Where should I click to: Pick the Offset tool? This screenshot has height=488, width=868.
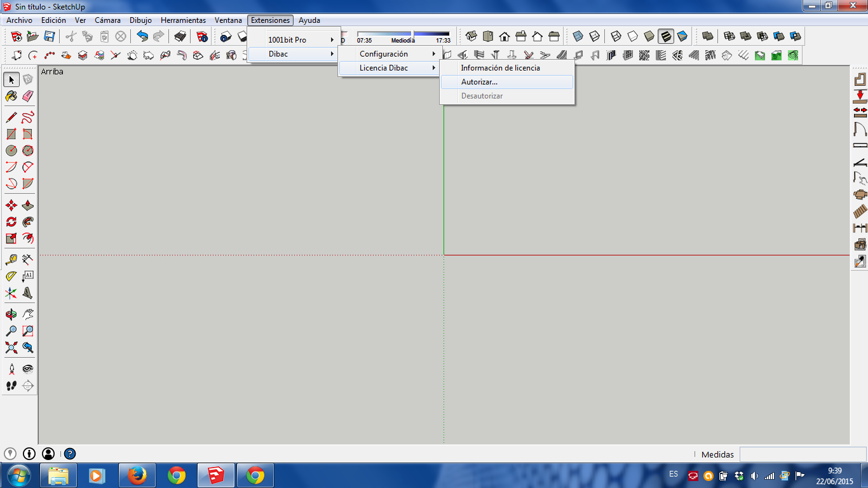(x=28, y=238)
